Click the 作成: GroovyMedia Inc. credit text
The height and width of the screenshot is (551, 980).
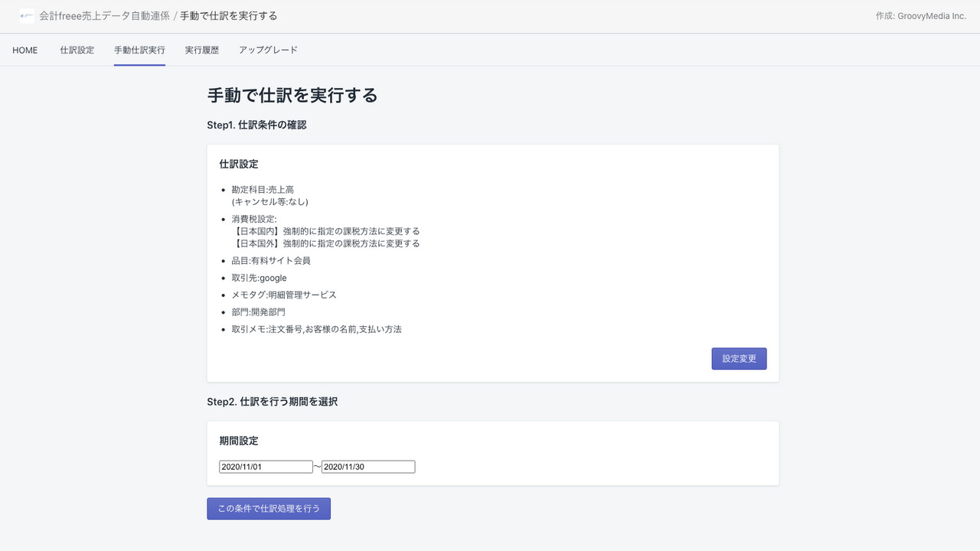pos(921,15)
